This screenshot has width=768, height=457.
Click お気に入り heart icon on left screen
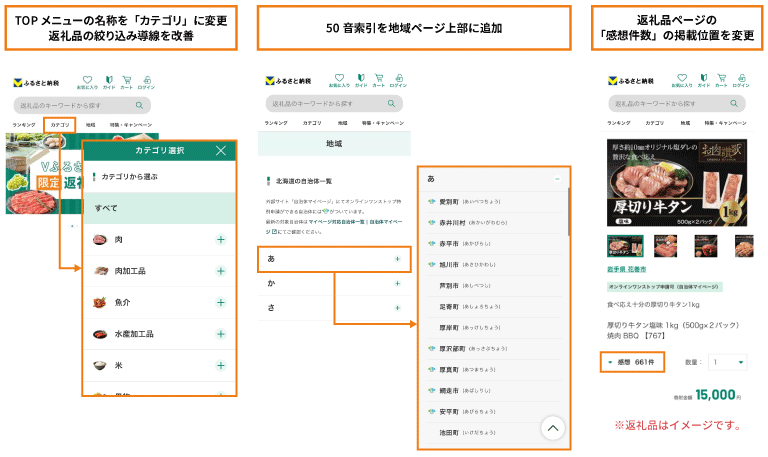pyautogui.click(x=87, y=82)
